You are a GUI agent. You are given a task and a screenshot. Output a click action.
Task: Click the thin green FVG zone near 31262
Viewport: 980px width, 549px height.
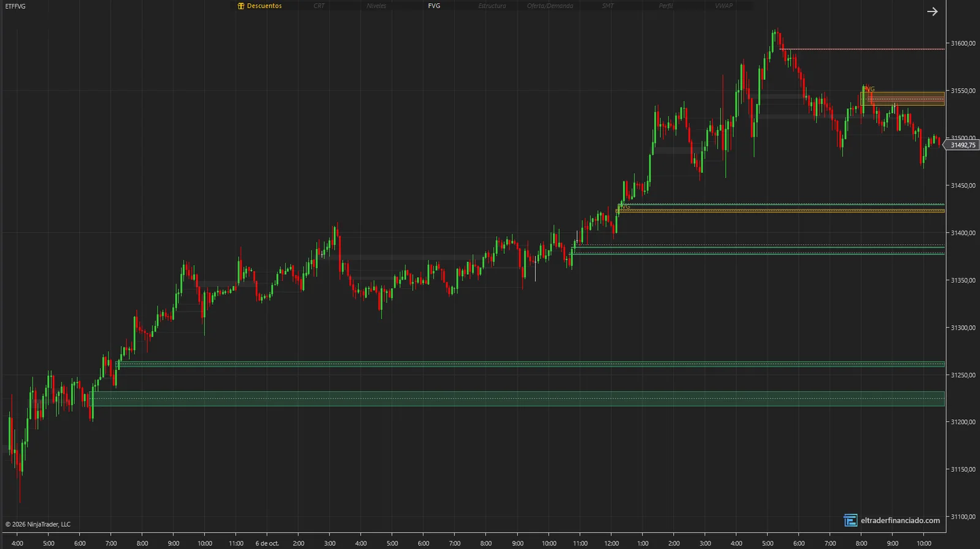(531, 364)
